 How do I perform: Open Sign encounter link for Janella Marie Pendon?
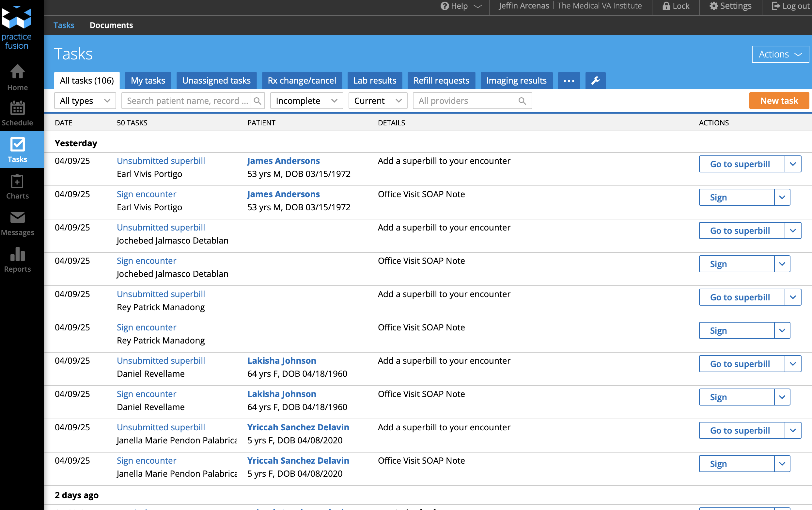coord(146,460)
